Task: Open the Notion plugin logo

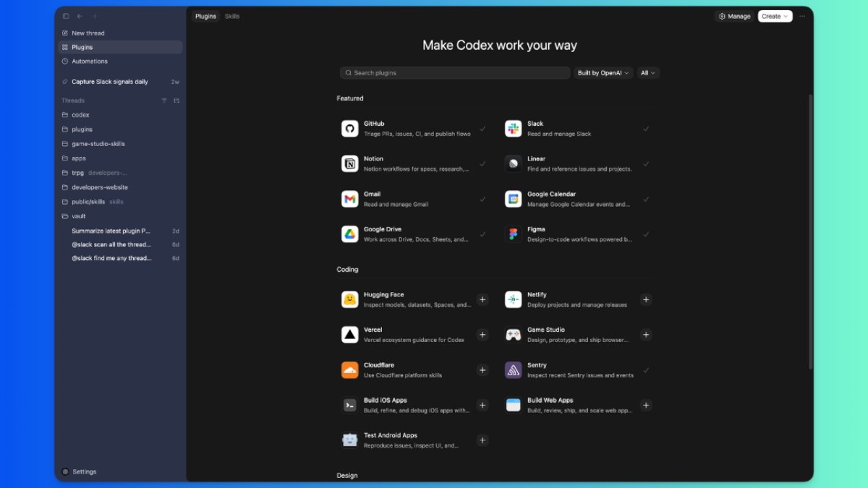Action: [350, 163]
